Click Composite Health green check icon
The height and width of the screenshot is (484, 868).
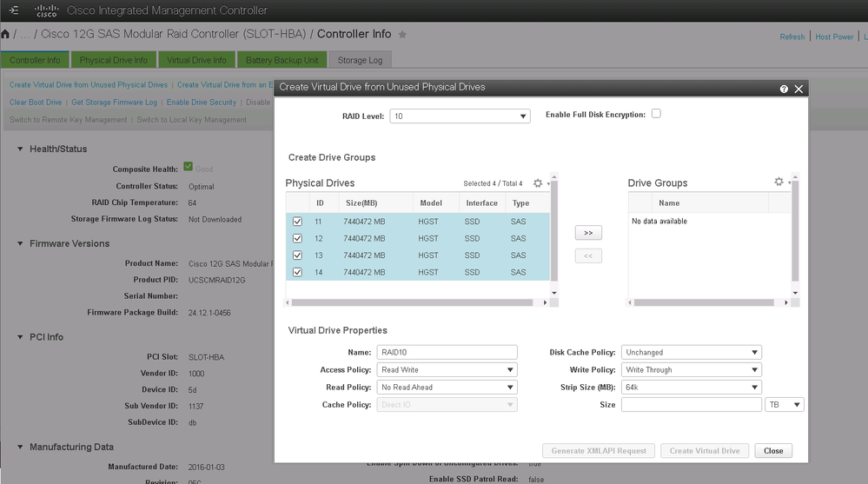189,166
